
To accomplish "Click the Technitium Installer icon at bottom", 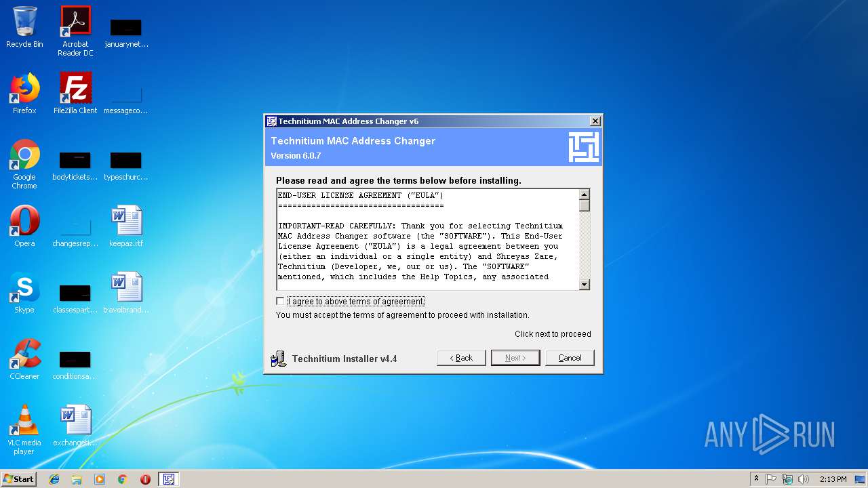I will 278,359.
